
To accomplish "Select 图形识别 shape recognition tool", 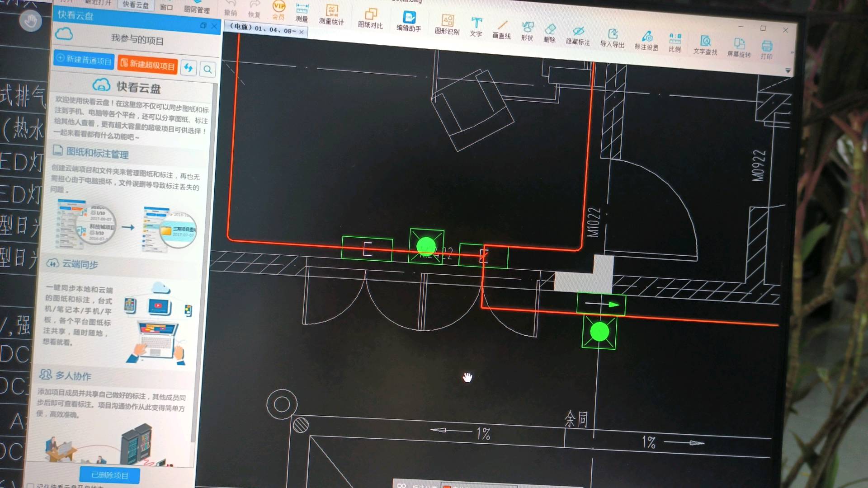I will pyautogui.click(x=447, y=25).
